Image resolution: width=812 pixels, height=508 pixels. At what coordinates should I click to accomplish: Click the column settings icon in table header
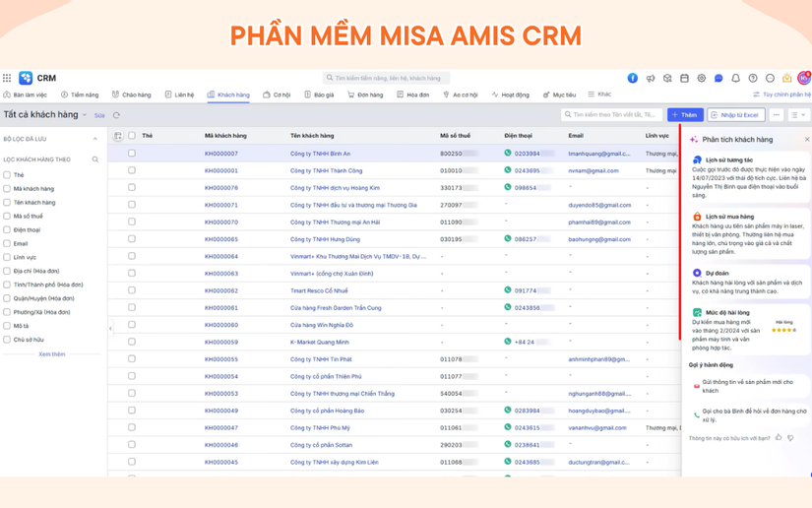pos(117,136)
